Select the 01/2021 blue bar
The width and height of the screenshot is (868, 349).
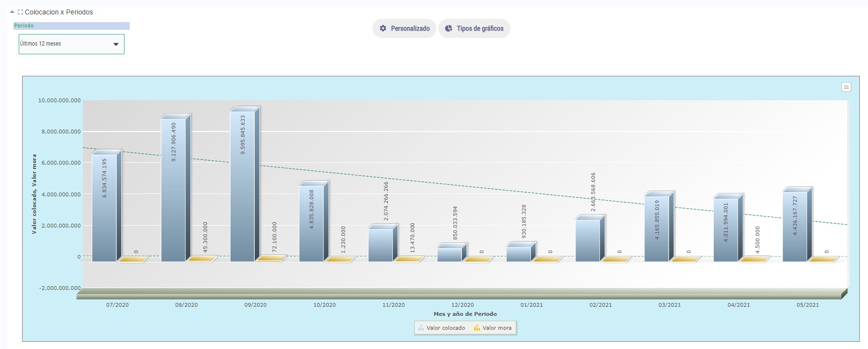pos(519,254)
